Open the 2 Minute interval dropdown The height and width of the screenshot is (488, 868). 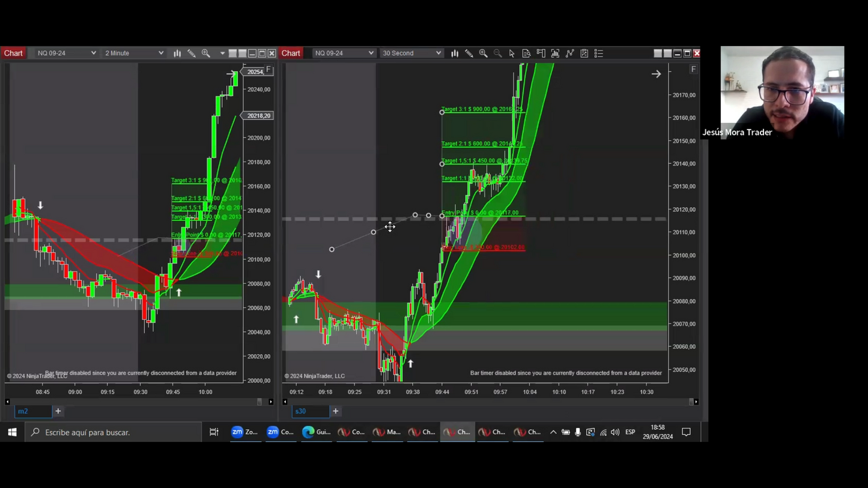(x=134, y=53)
